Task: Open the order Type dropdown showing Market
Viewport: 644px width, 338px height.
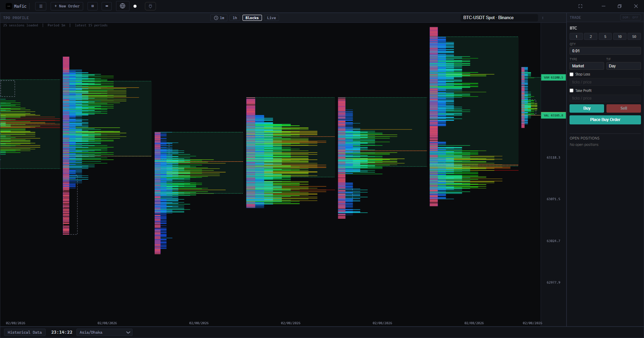Action: point(587,66)
